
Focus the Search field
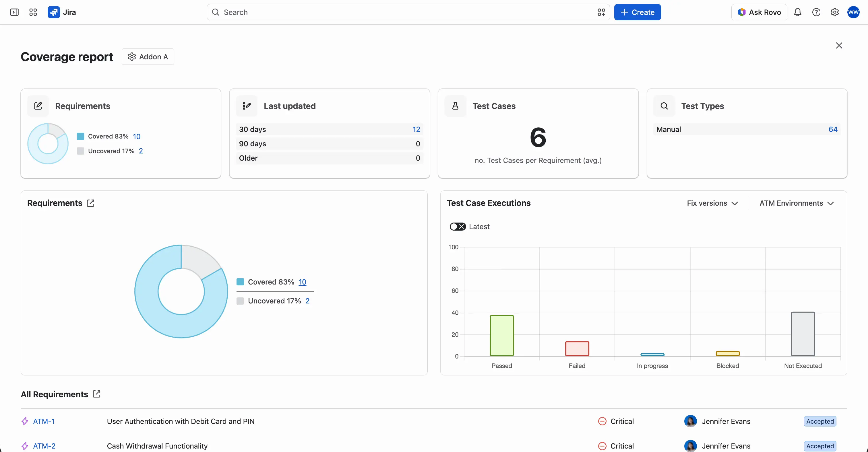click(x=408, y=12)
